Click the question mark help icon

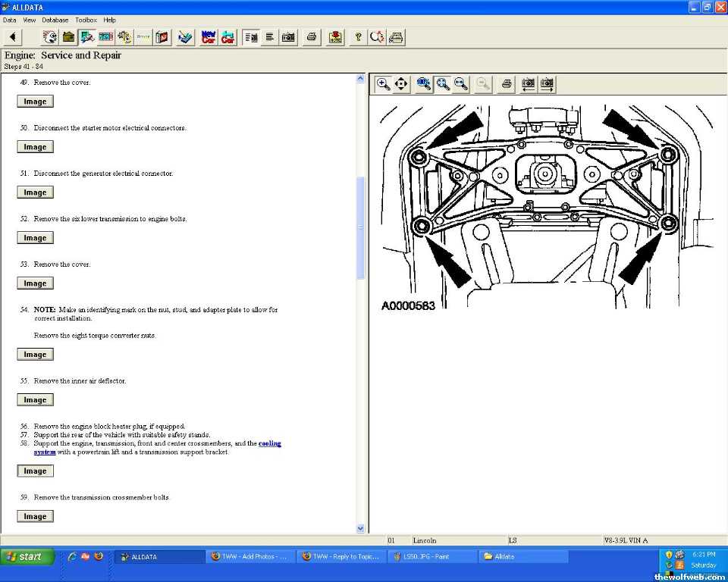tap(358, 37)
